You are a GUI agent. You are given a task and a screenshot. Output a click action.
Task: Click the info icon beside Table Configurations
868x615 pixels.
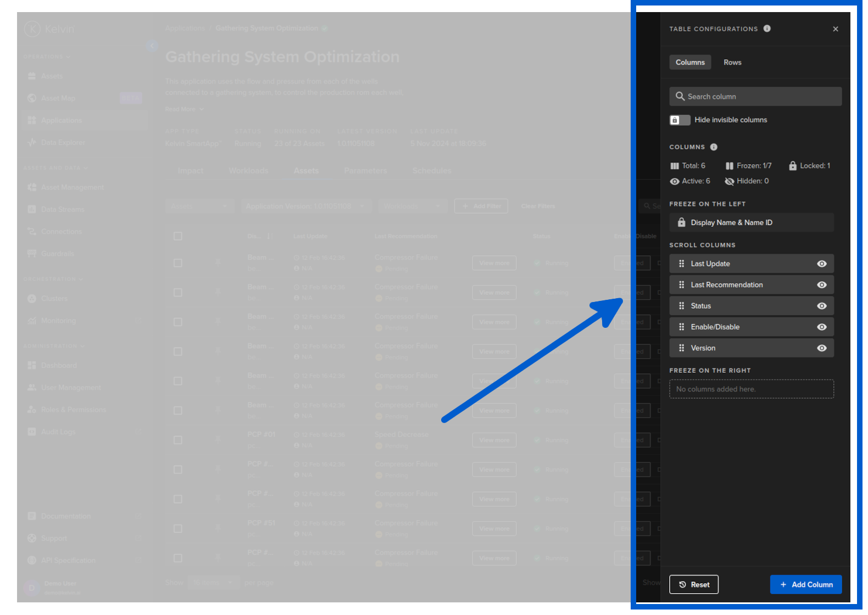(x=767, y=29)
